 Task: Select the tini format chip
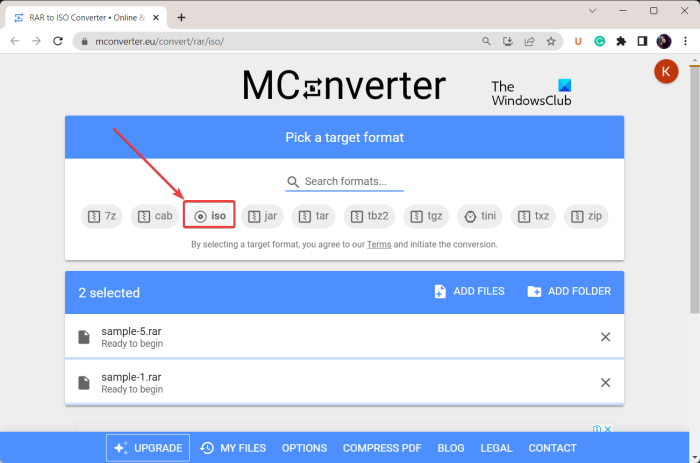point(480,216)
